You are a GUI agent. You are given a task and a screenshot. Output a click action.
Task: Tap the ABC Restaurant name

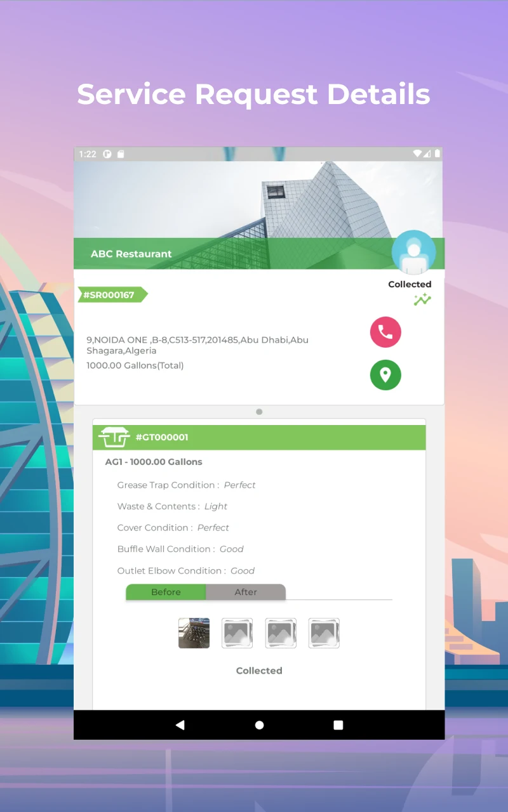[131, 254]
